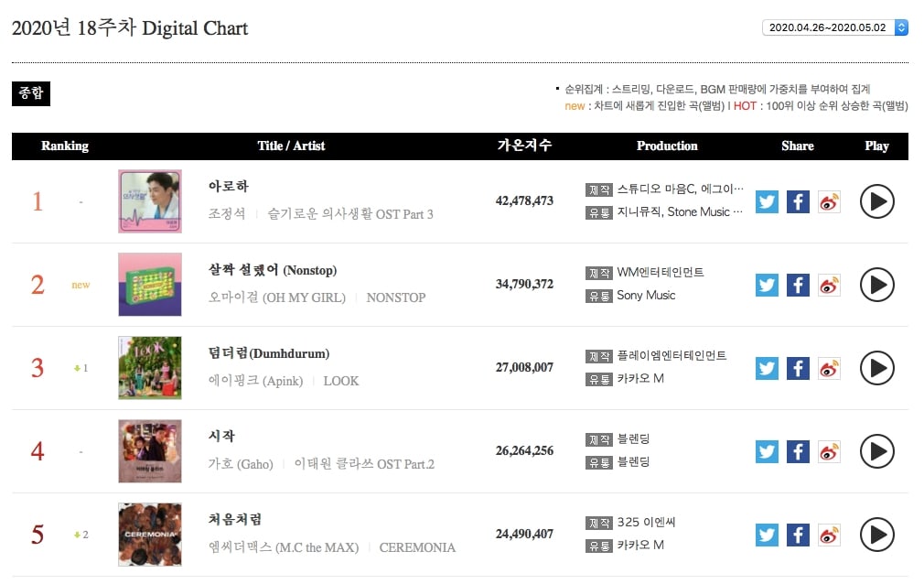The image size is (924, 584).
Task: Open the 덤더럼 (Dumhdurum) song title link
Action: (269, 353)
